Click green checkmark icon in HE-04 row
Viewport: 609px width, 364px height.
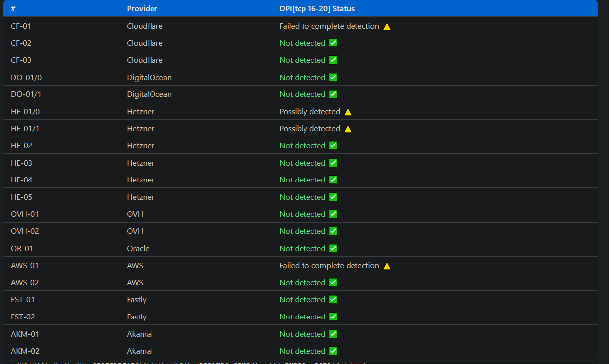coord(333,180)
